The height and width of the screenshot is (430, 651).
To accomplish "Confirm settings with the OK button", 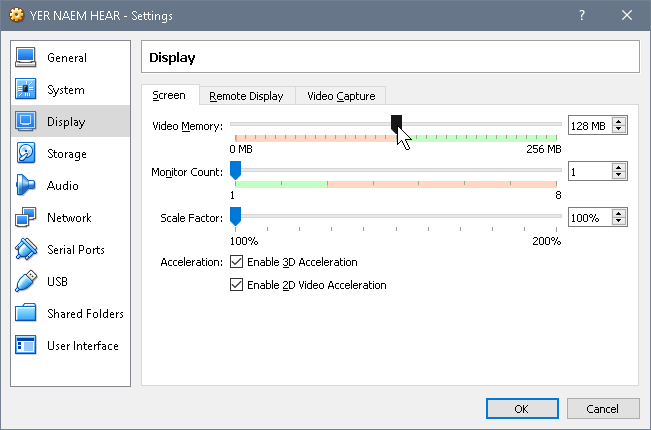I will [x=522, y=409].
